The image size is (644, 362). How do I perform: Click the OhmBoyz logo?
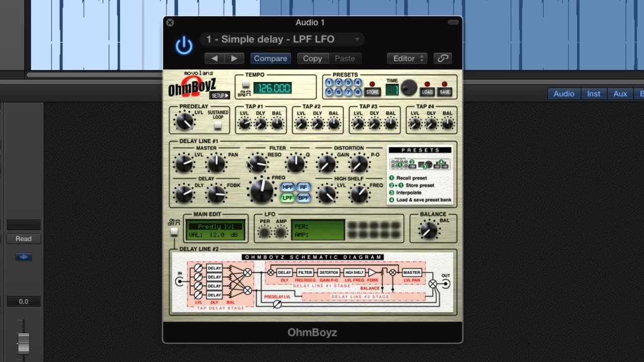click(191, 87)
